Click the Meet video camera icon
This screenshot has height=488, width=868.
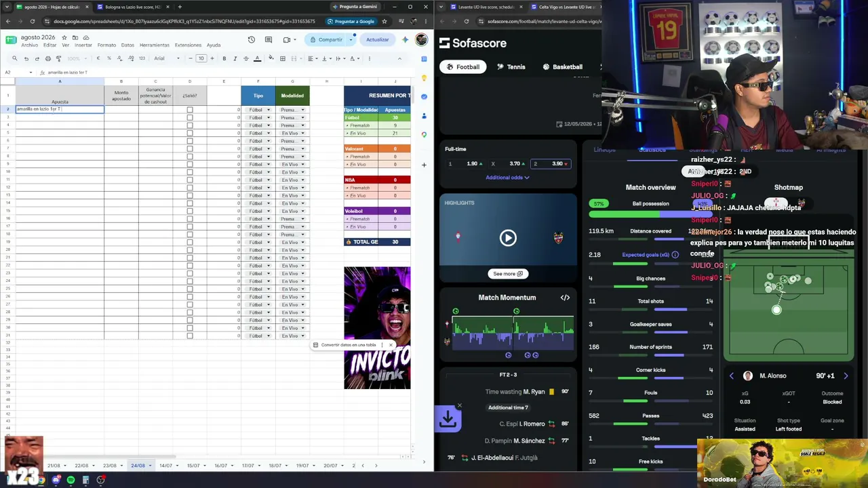point(287,40)
